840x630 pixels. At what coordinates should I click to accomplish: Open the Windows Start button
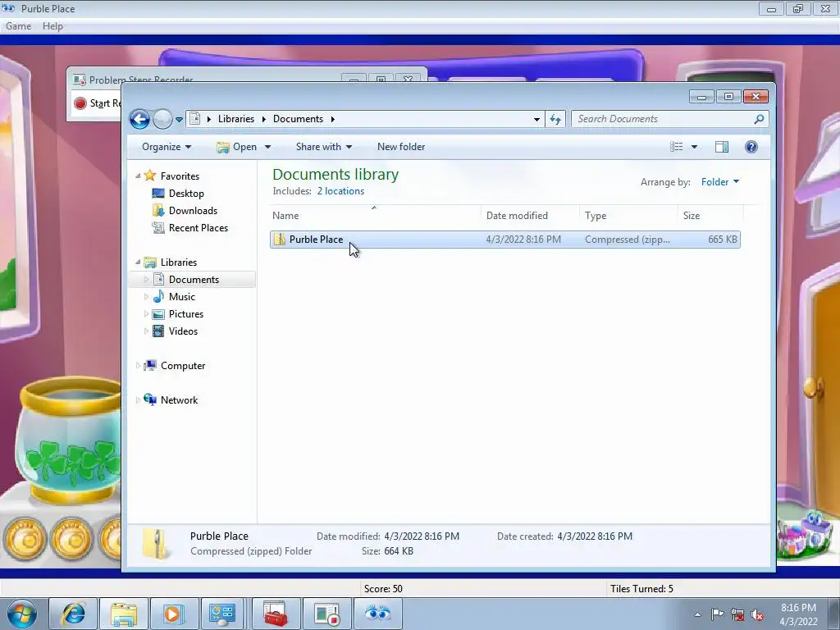point(22,614)
